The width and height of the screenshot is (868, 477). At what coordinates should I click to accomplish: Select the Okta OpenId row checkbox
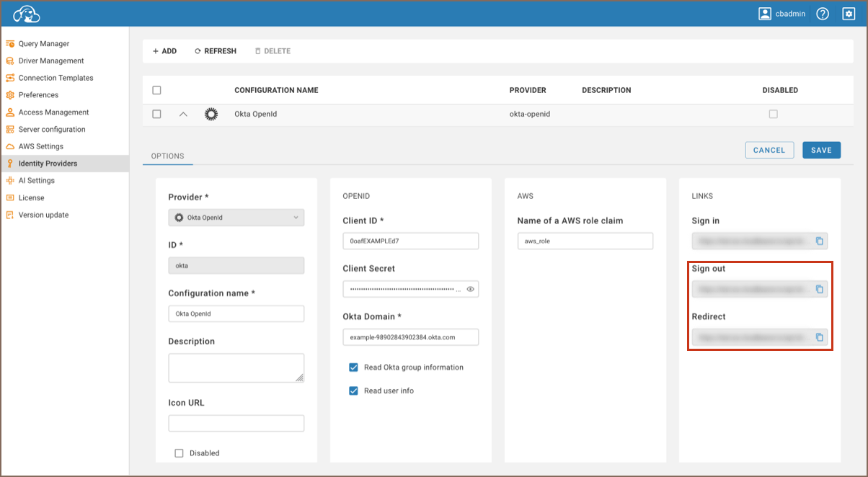click(156, 114)
